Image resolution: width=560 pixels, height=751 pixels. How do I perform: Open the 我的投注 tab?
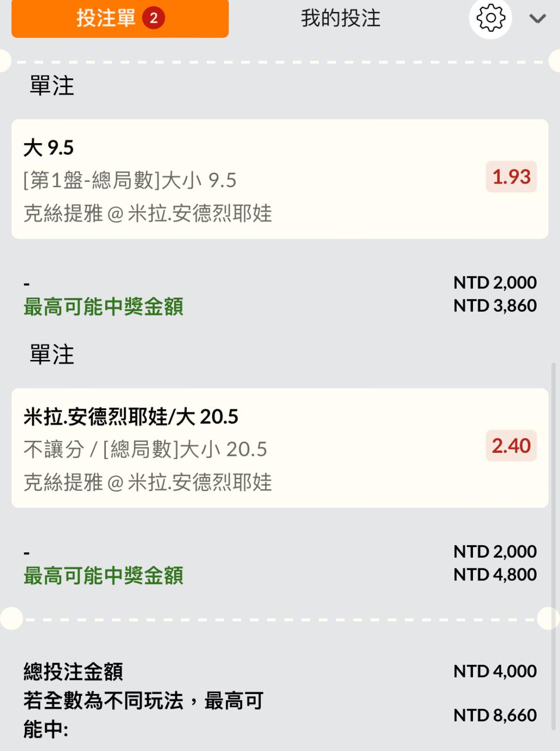click(341, 19)
